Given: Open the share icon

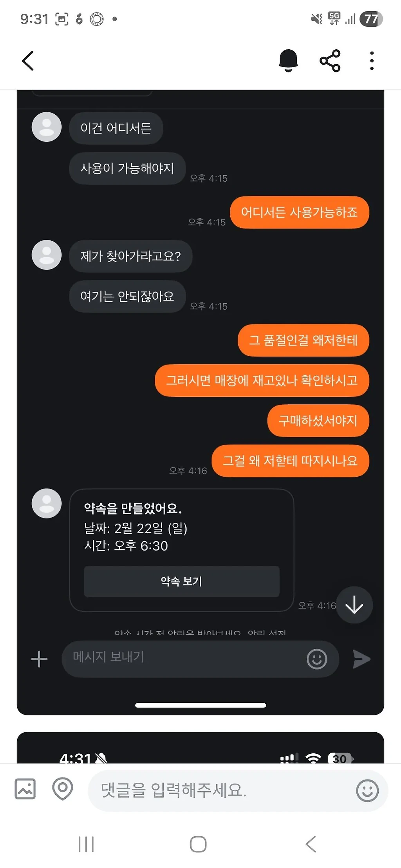Looking at the screenshot, I should coord(330,61).
